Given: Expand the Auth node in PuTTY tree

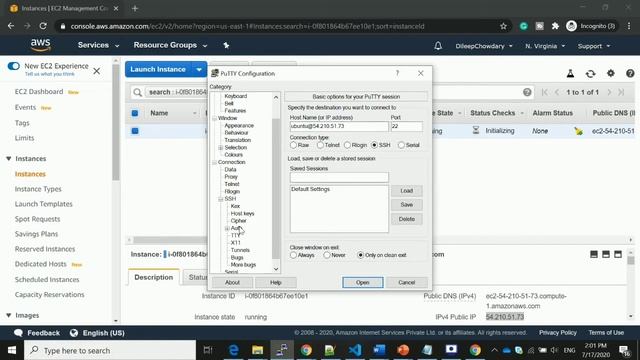Looking at the screenshot, I should pos(227,228).
